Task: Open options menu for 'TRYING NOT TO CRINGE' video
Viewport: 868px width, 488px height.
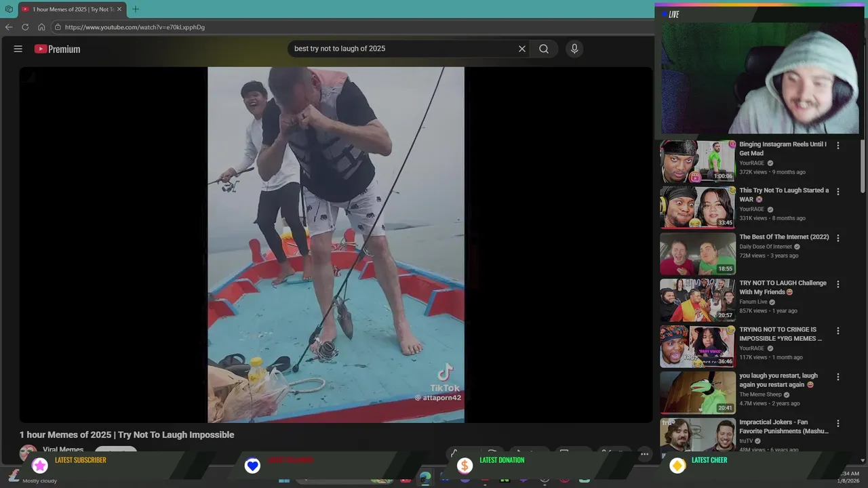Action: tap(838, 331)
